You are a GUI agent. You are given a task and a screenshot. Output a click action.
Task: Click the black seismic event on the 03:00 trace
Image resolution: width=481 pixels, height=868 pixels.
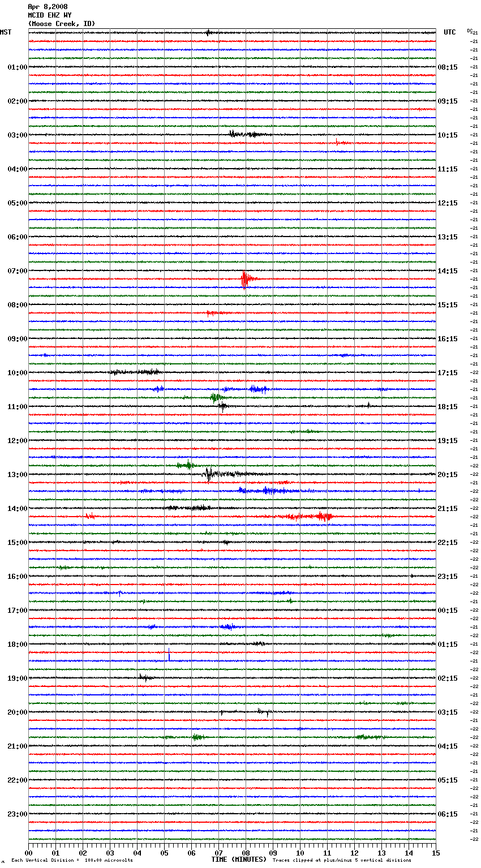pos(250,134)
